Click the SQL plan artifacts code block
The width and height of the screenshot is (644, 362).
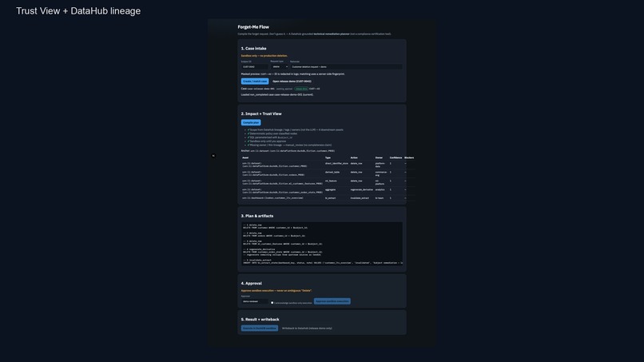pyautogui.click(x=322, y=244)
